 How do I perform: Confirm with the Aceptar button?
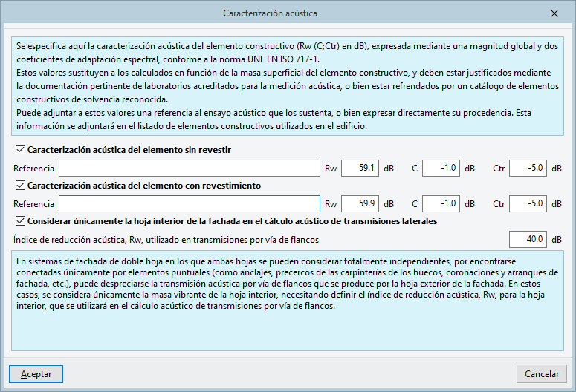(x=36, y=373)
